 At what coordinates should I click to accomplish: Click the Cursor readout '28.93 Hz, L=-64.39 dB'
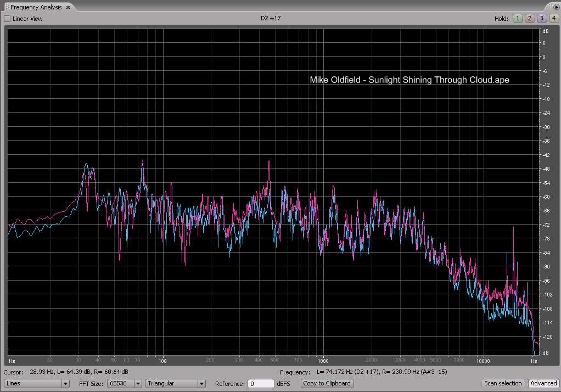click(x=60, y=372)
